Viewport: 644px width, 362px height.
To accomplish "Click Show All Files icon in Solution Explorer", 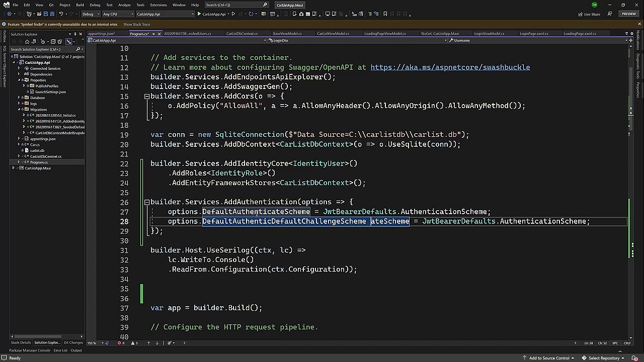I will tap(60, 42).
